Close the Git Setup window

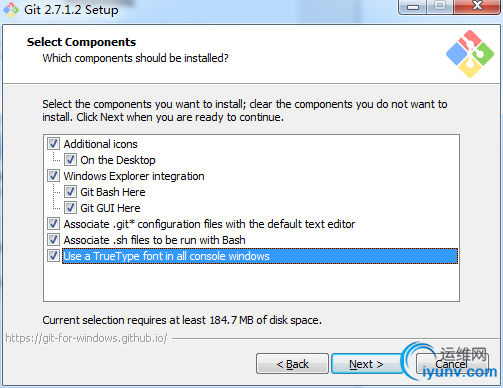(x=477, y=6)
